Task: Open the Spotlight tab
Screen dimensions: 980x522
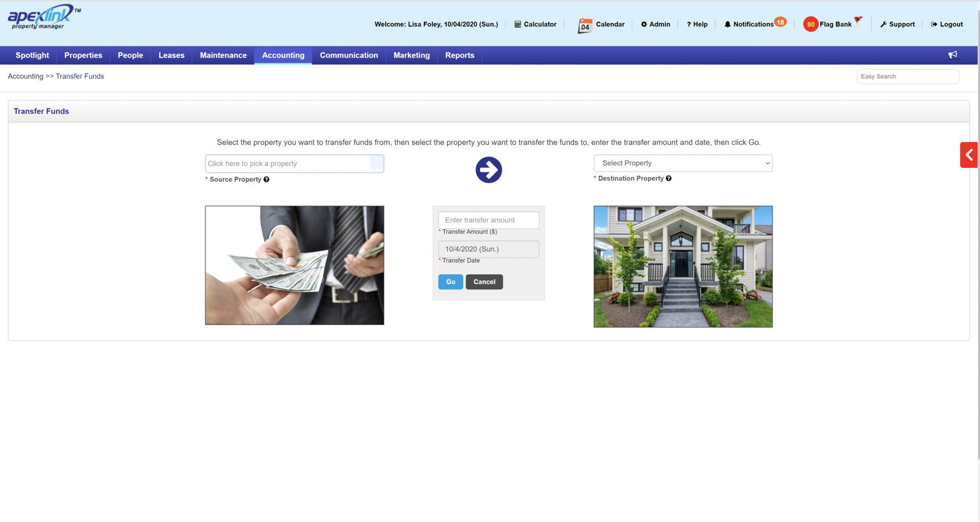Action: click(32, 56)
